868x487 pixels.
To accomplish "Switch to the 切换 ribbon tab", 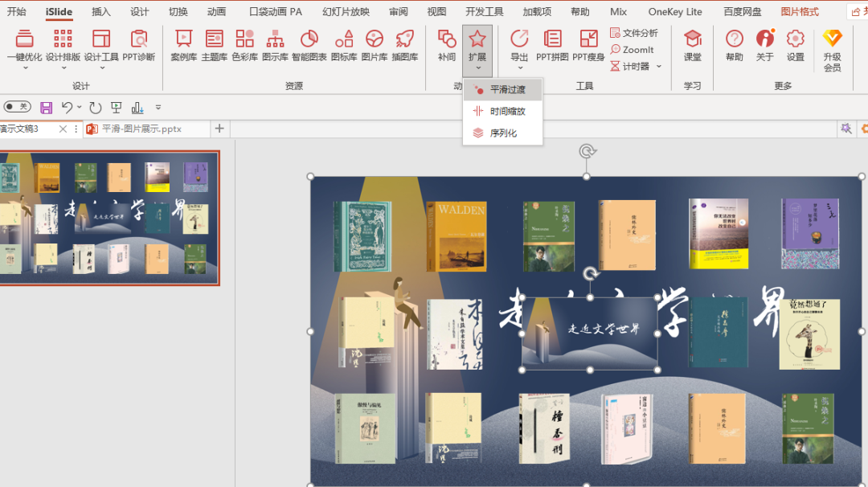I will click(x=178, y=11).
